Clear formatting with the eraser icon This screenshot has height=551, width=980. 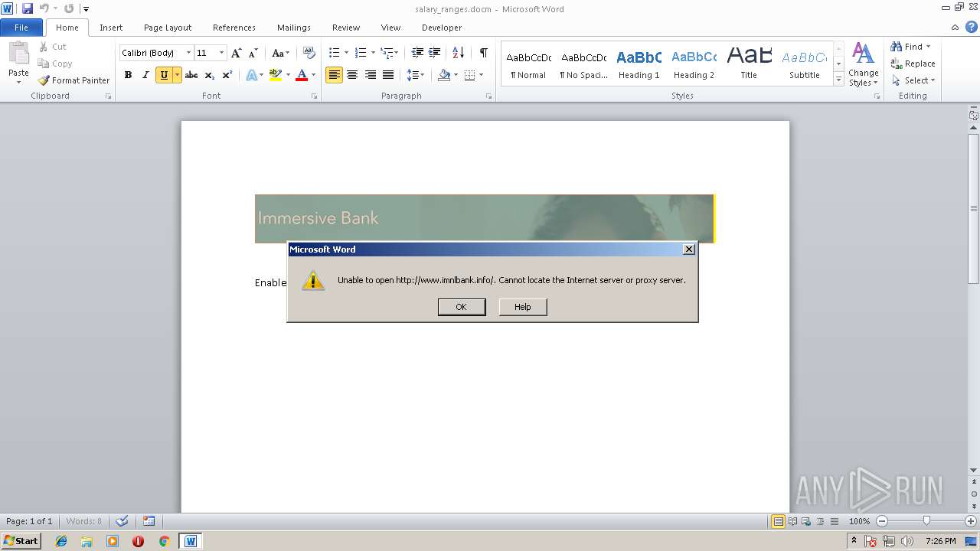click(x=309, y=53)
